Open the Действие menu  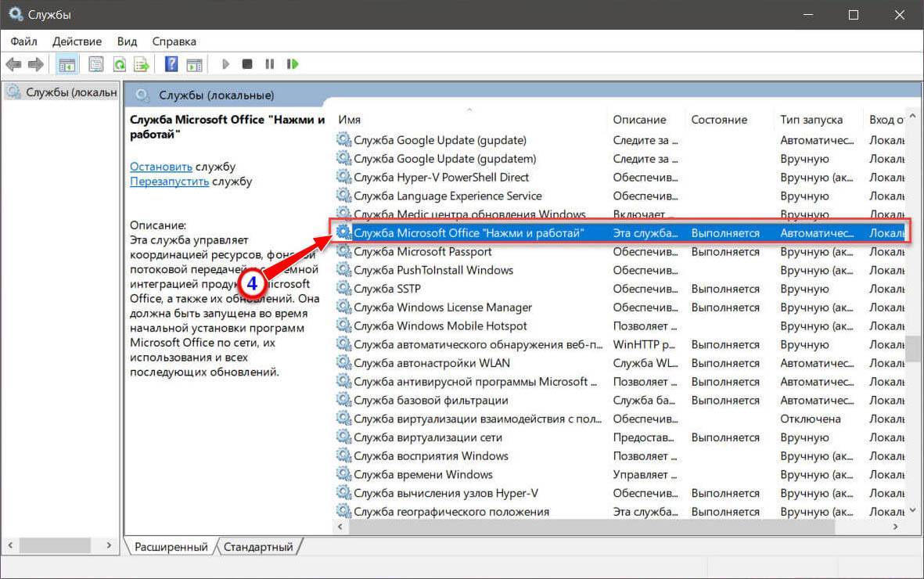click(x=77, y=41)
